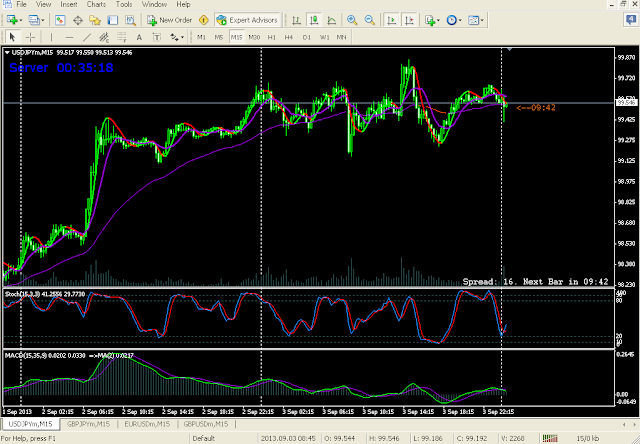The image size is (640, 444).
Task: Toggle the Navigator folder-star icon
Action: point(95,20)
